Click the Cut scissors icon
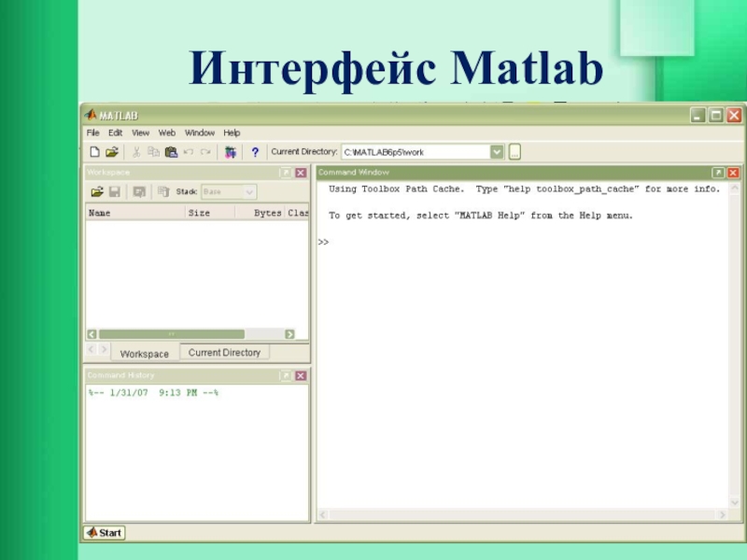The image size is (747, 560). [136, 152]
